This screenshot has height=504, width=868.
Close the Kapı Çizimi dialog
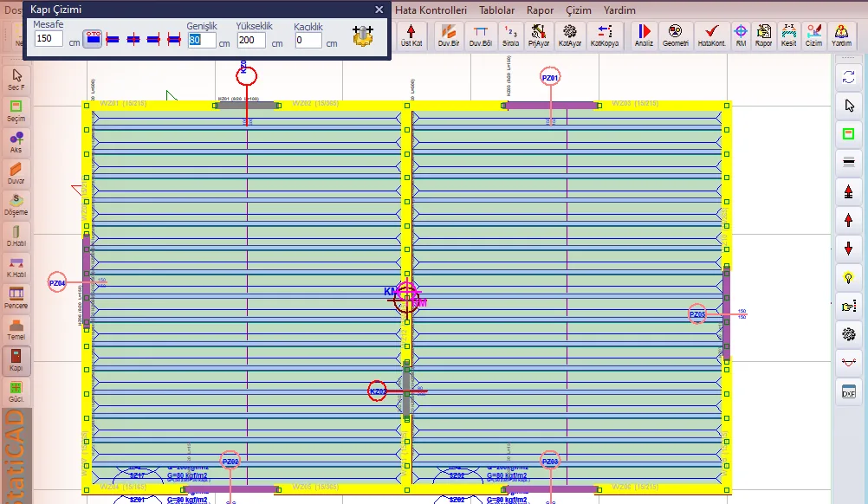[x=379, y=10]
